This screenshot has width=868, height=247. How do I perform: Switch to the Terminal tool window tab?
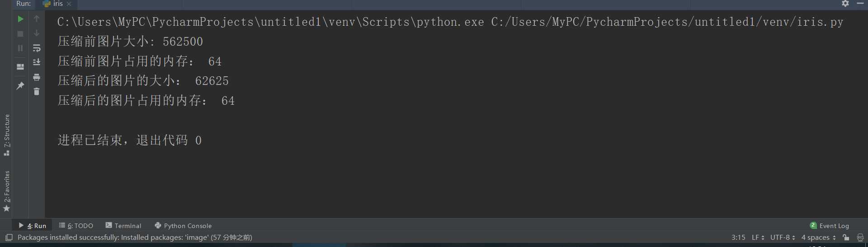[x=123, y=225]
